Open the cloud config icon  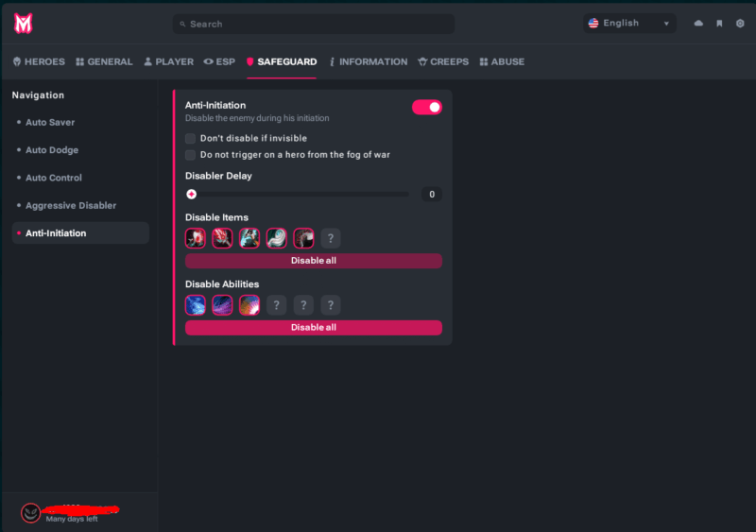tap(698, 24)
